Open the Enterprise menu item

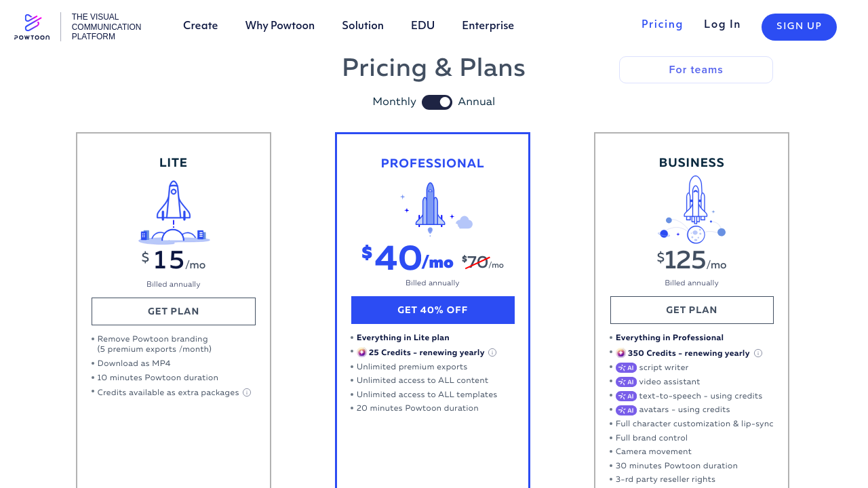[x=488, y=26]
